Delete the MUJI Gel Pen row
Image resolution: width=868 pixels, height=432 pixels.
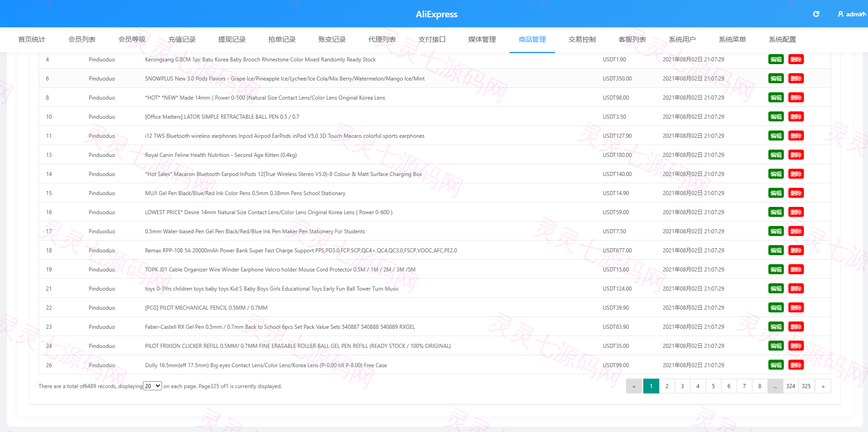pos(796,193)
